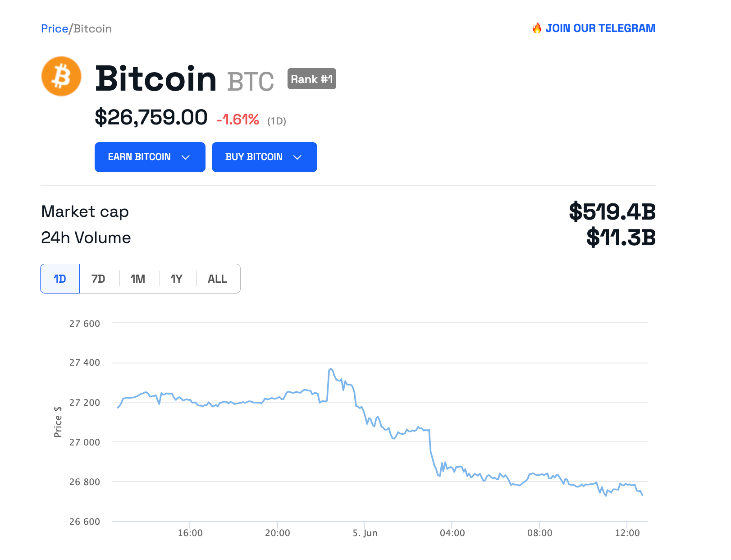The image size is (731, 560).
Task: Expand the Earn Bitcoin dropdown
Action: coord(150,157)
